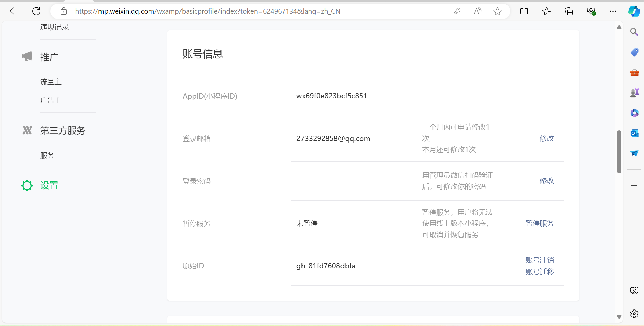Click the AppID(小程序ID) label

tap(210, 96)
